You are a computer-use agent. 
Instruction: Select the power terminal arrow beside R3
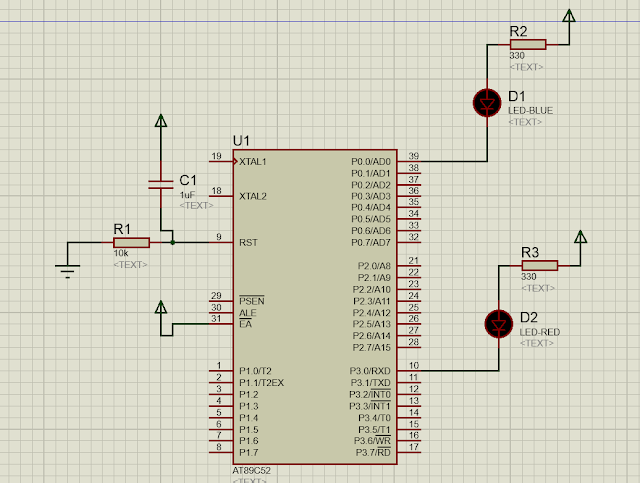pyautogui.click(x=580, y=237)
